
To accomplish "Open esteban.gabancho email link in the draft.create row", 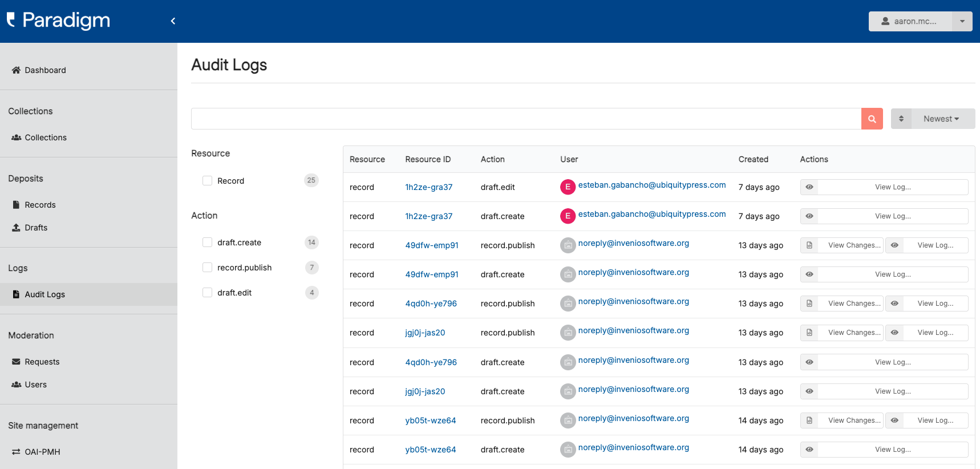I will pyautogui.click(x=652, y=214).
